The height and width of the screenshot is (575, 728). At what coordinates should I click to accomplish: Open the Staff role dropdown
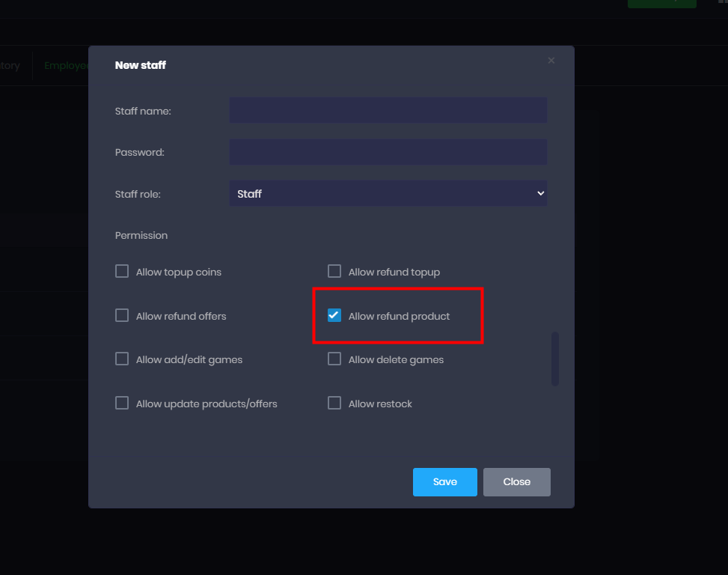[388, 193]
